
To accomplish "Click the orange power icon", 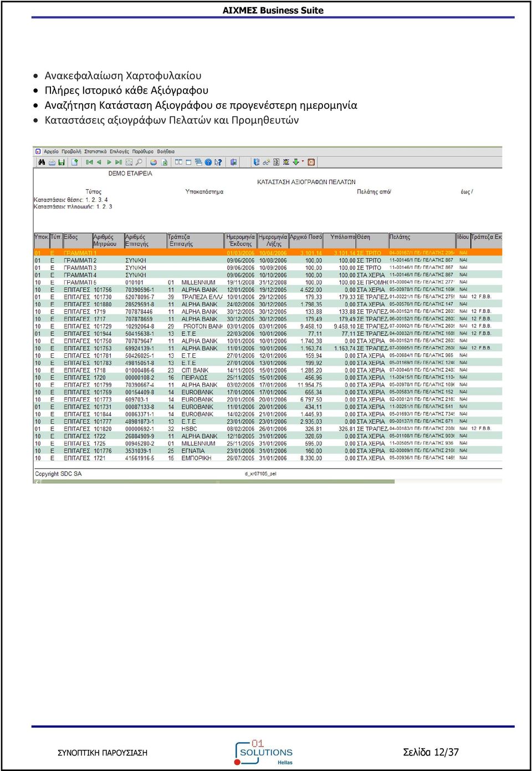I will click(x=311, y=163).
